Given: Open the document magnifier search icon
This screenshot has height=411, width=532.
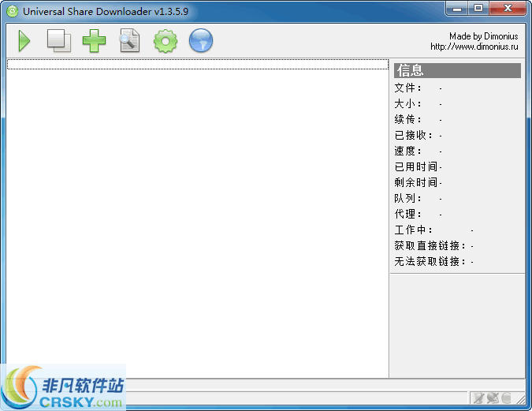Looking at the screenshot, I should pyautogui.click(x=129, y=41).
